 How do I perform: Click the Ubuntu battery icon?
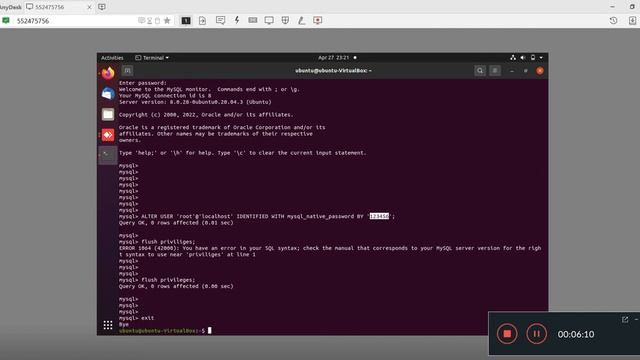[x=533, y=58]
